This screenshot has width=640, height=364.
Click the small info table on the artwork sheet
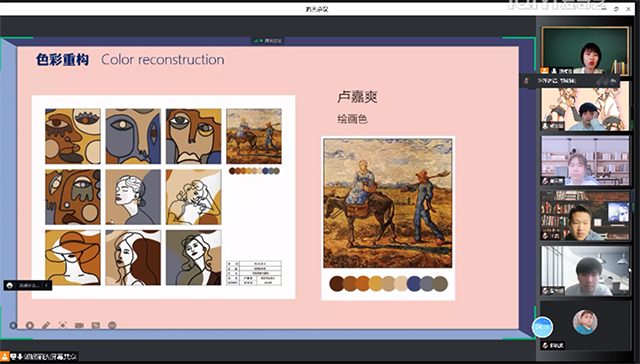[254, 273]
